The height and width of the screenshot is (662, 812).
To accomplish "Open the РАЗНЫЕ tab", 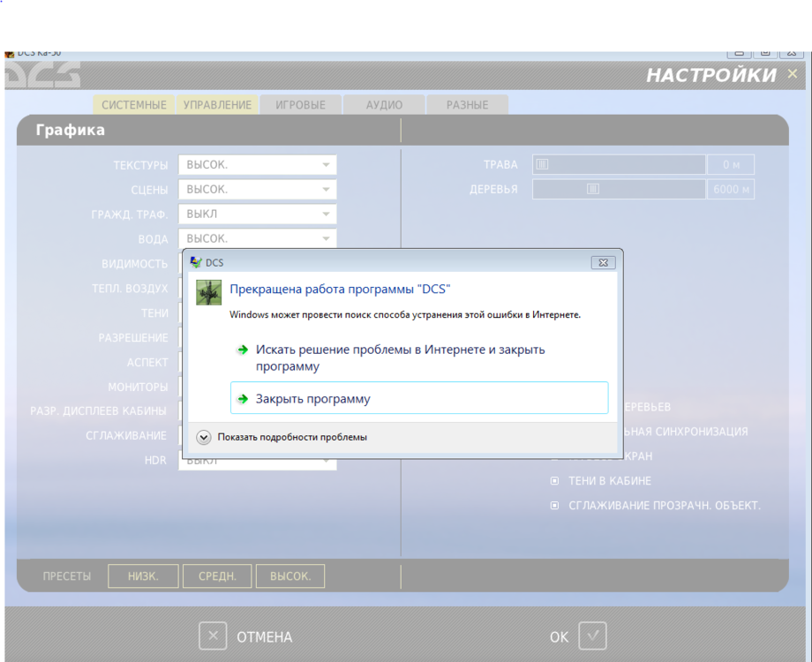I will click(x=467, y=105).
